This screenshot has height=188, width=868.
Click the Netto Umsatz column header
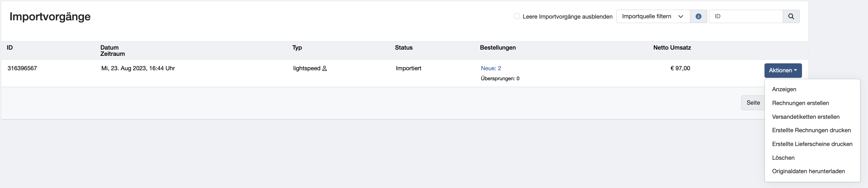(x=672, y=48)
